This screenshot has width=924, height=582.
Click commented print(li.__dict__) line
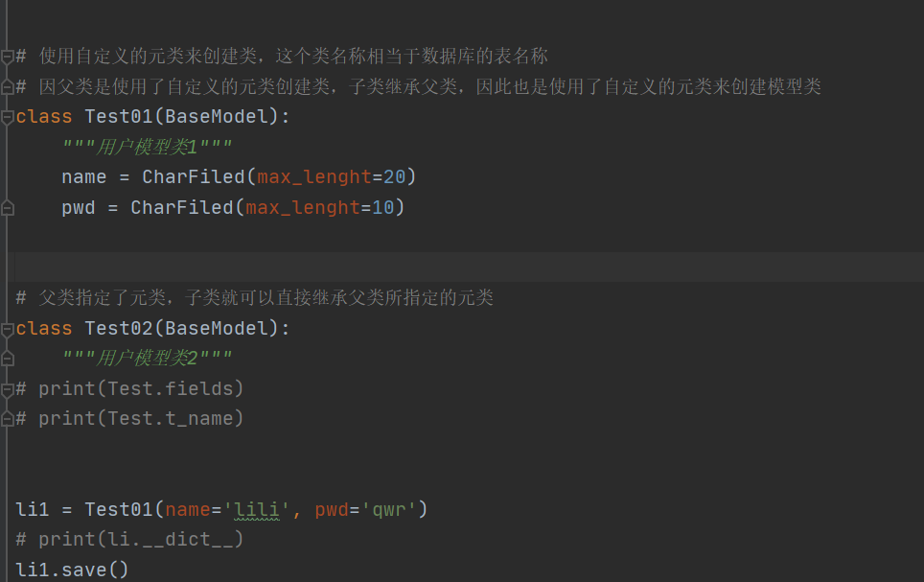(x=129, y=540)
